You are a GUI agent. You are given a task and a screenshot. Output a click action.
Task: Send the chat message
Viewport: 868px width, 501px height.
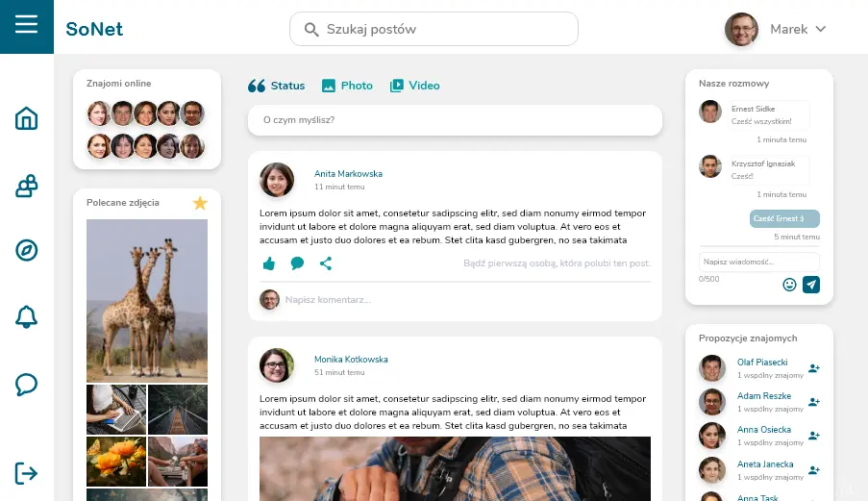[x=811, y=285]
